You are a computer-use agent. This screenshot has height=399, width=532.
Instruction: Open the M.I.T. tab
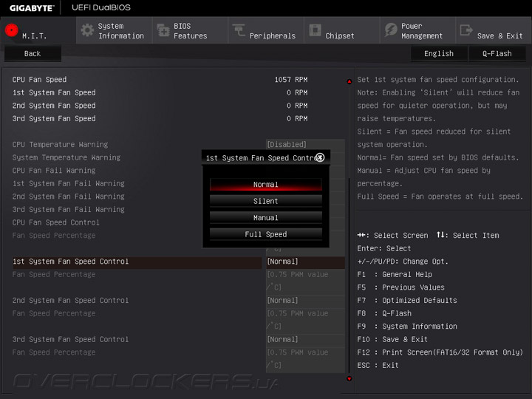tap(38, 30)
